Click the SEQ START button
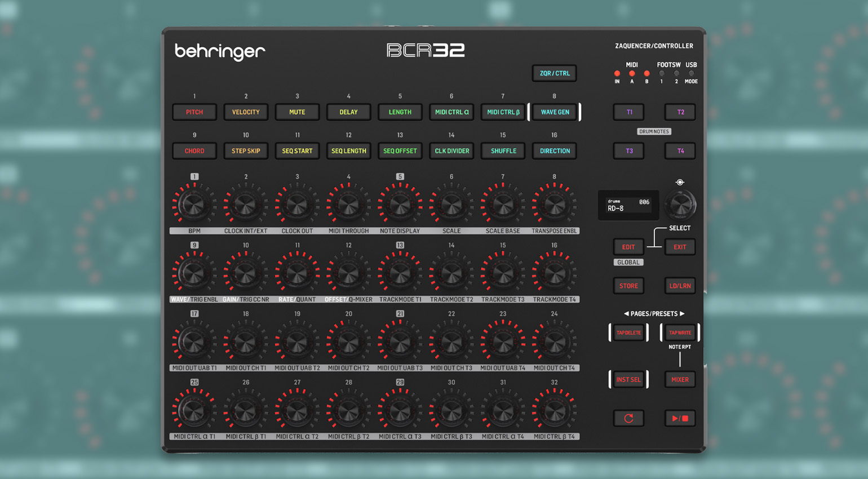Image resolution: width=868 pixels, height=479 pixels. pos(297,151)
